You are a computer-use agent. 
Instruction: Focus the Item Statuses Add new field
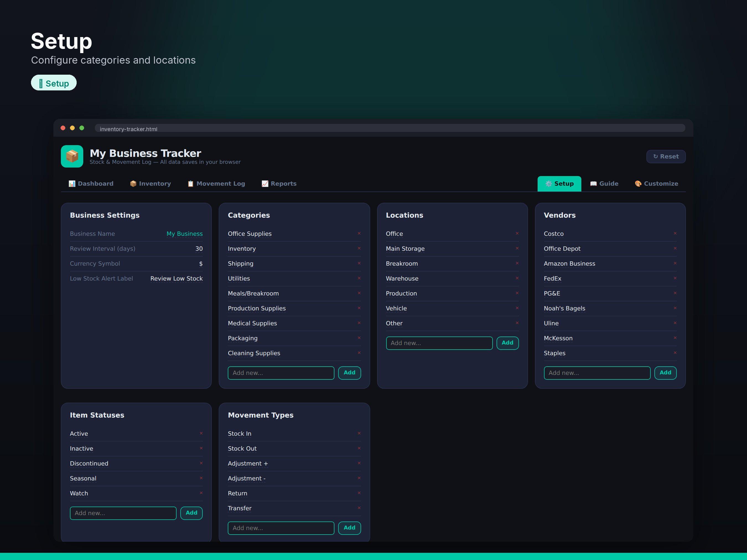(x=123, y=513)
